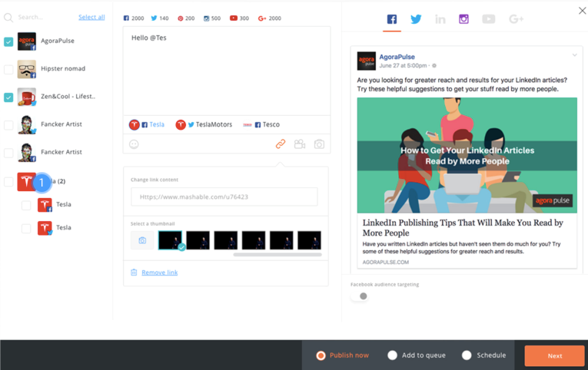Click the video camera attach icon
The height and width of the screenshot is (370, 588).
(300, 144)
